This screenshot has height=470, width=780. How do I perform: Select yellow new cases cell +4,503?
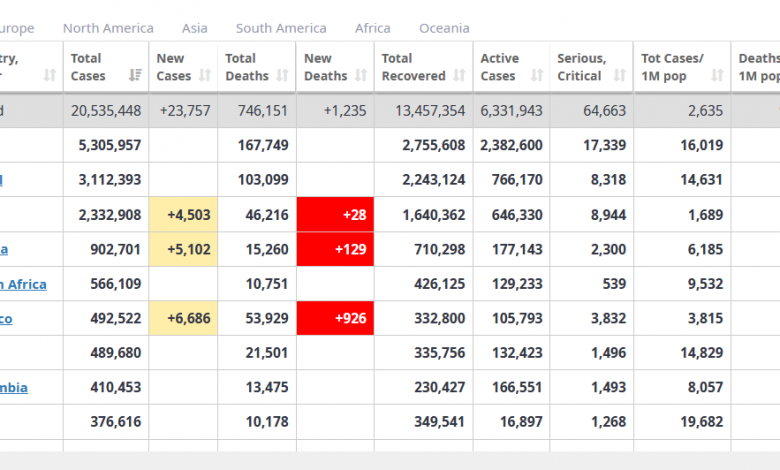coord(183,214)
